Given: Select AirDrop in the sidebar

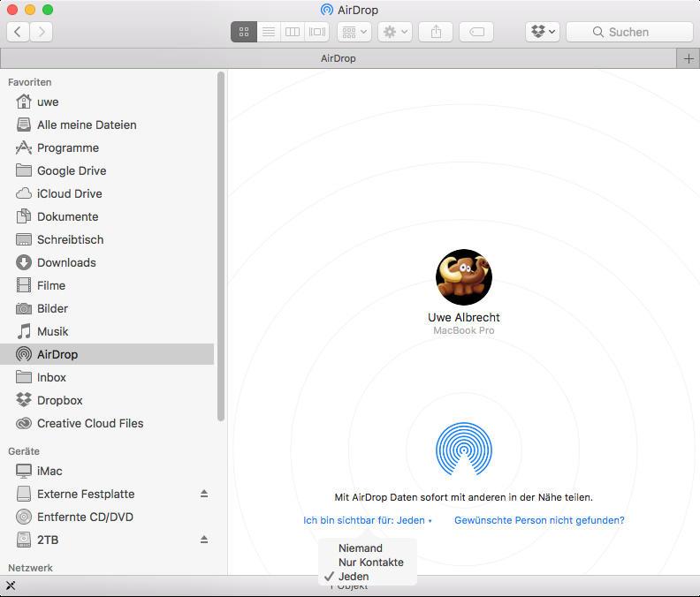Looking at the screenshot, I should pyautogui.click(x=107, y=354).
